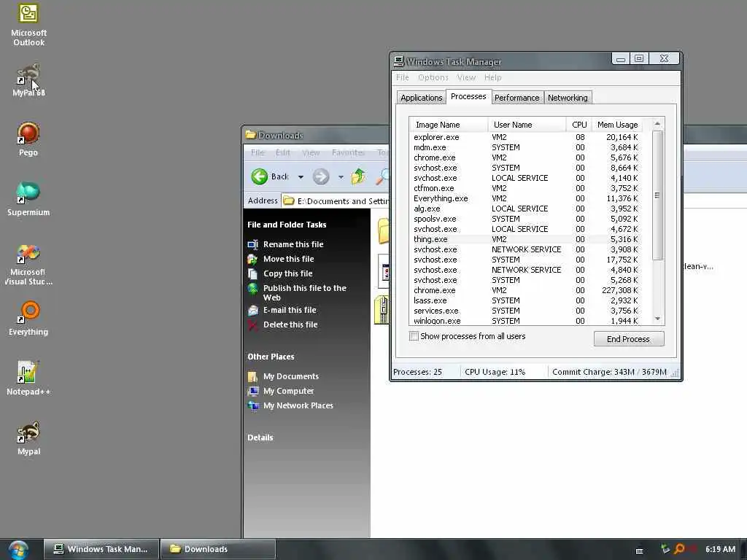Screen dimensions: 747x560
Task: Click the 6:19 AM taskbar clock
Action: click(x=720, y=549)
